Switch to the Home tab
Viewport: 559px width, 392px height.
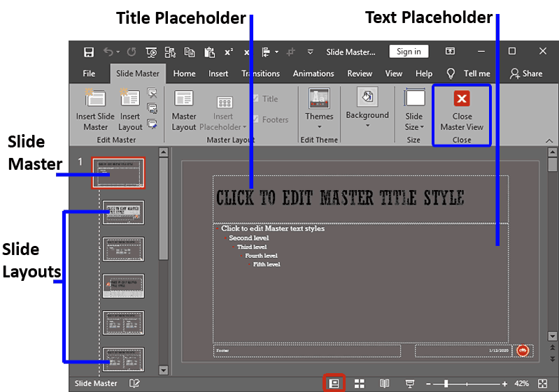click(184, 73)
